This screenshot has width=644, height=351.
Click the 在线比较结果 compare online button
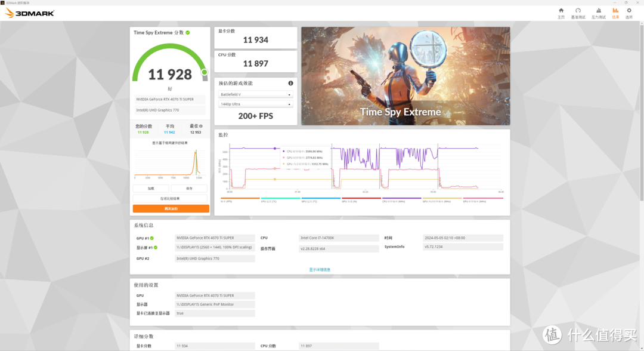coord(170,199)
